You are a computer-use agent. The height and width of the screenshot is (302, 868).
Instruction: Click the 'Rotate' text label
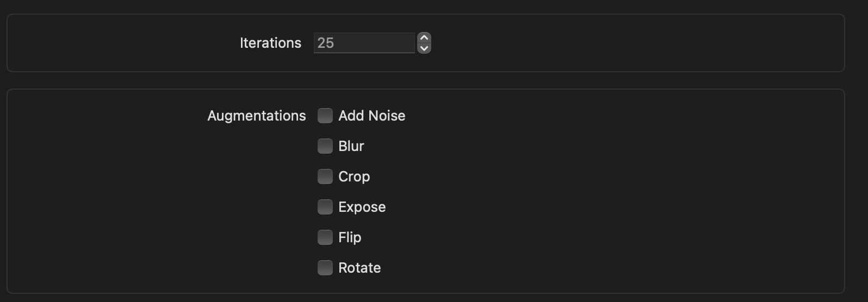(359, 268)
